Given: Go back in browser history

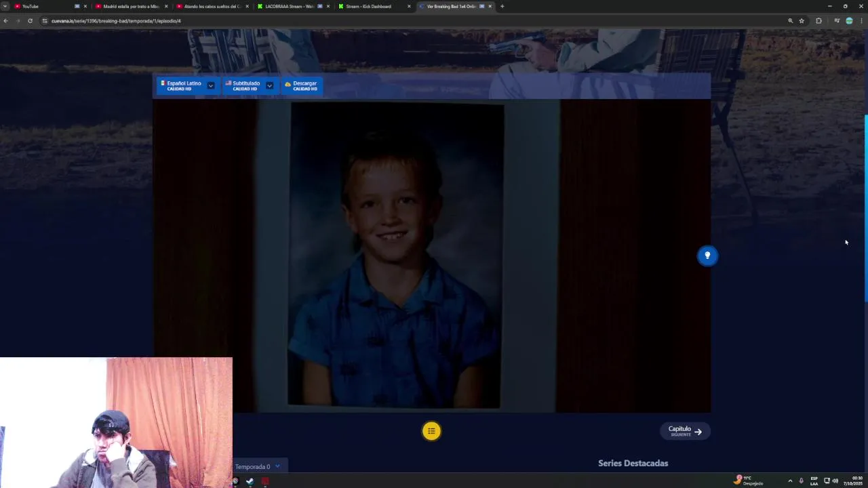Looking at the screenshot, I should coord(5,21).
